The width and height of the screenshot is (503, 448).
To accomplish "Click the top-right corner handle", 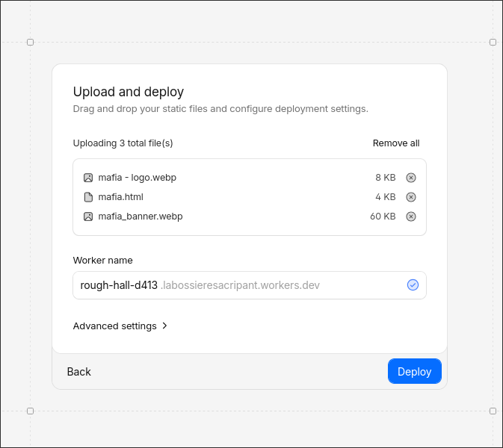I will coord(493,43).
